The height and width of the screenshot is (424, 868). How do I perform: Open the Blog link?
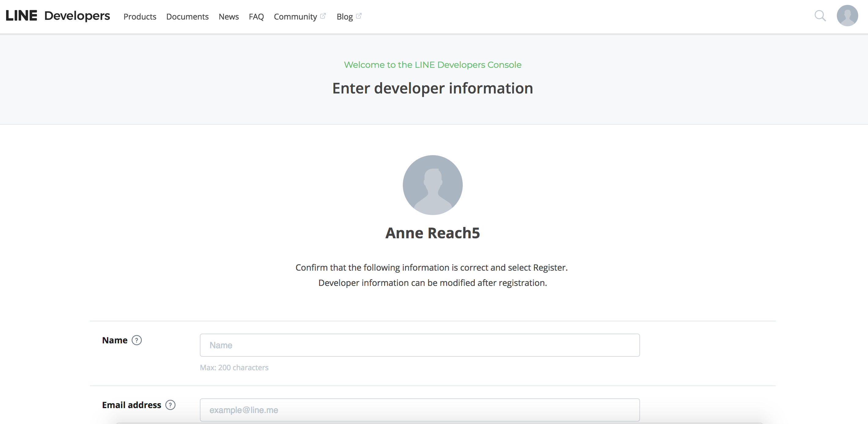point(344,16)
